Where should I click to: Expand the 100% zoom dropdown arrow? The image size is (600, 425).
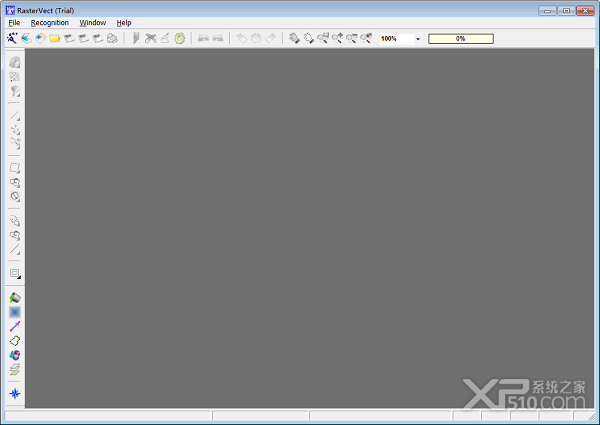pos(418,39)
